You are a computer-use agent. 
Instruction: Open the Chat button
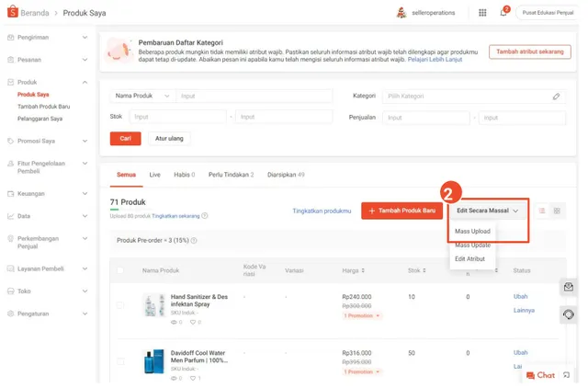pos(540,375)
